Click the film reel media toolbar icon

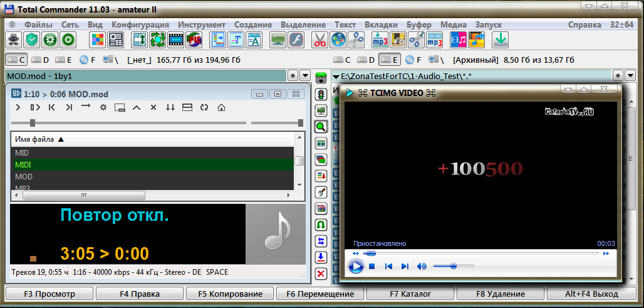(x=338, y=40)
